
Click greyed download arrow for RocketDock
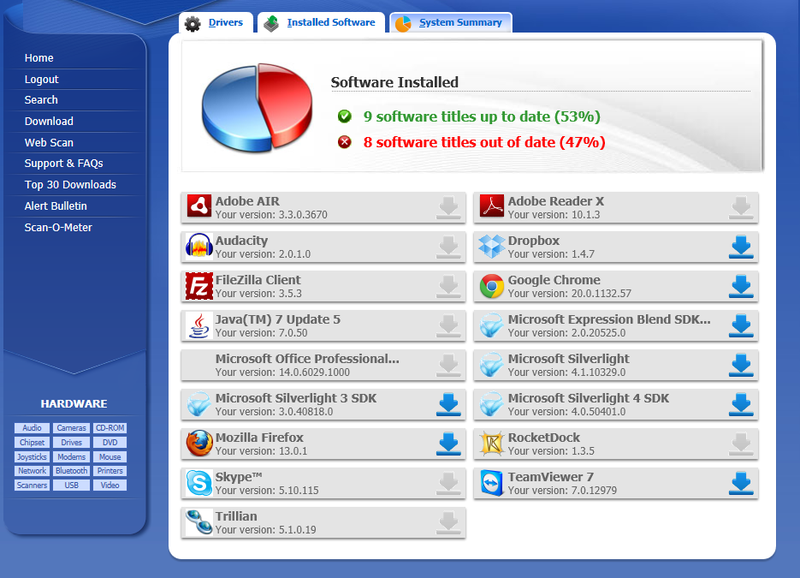coord(741,444)
